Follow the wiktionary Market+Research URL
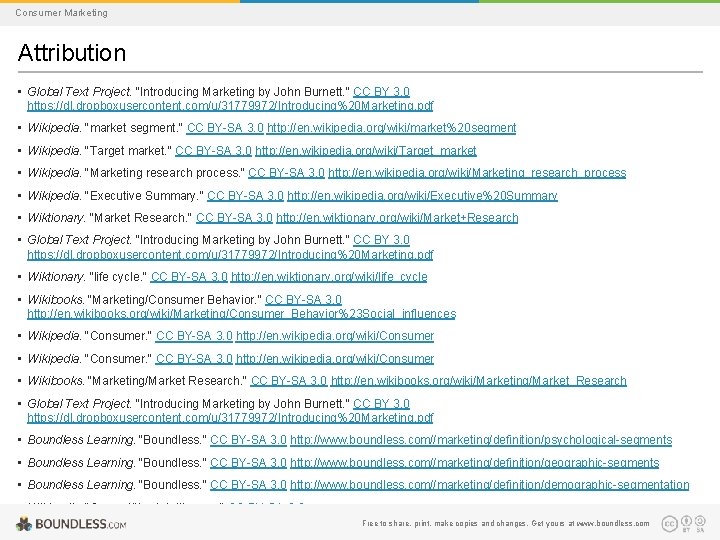The width and height of the screenshot is (720, 540). [x=397, y=218]
